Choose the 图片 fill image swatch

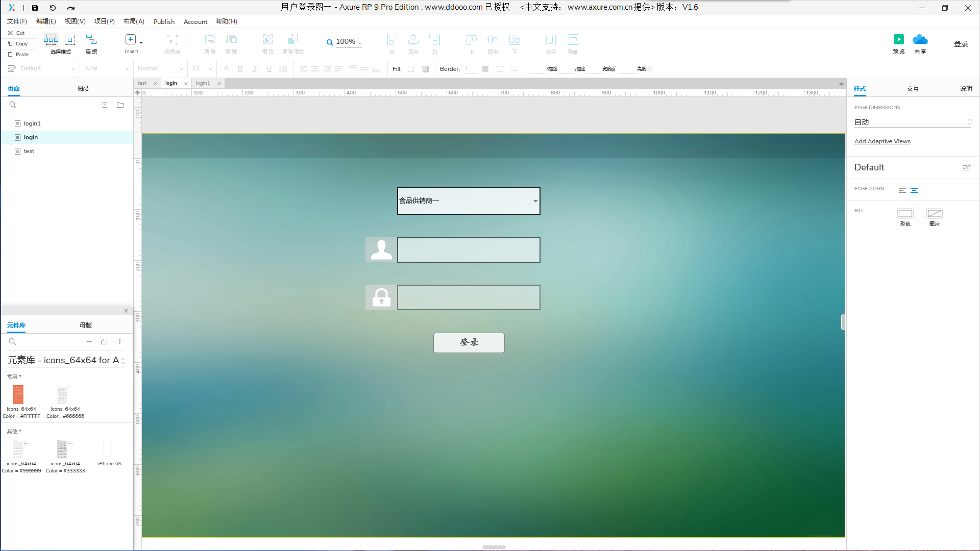pyautogui.click(x=934, y=213)
